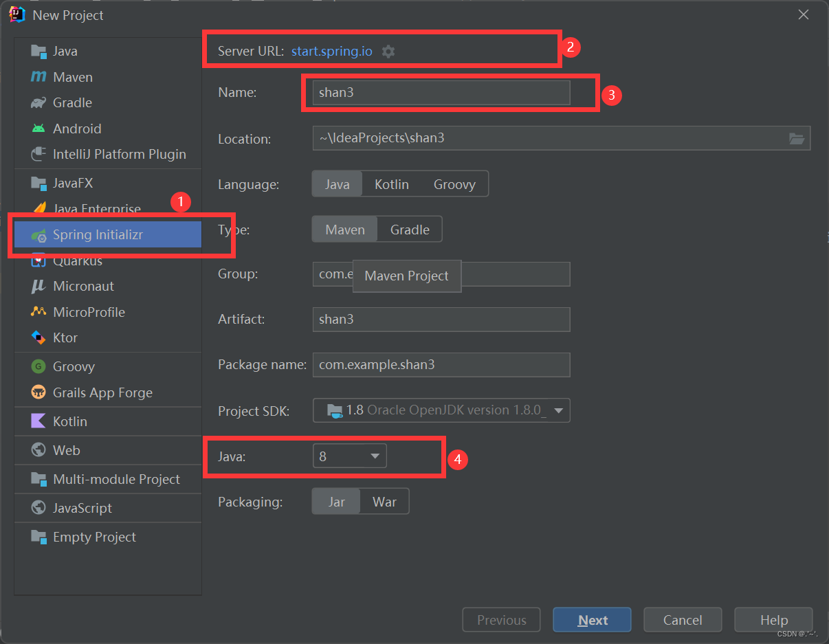
Task: Click the Group input field
Action: pyautogui.click(x=441, y=274)
